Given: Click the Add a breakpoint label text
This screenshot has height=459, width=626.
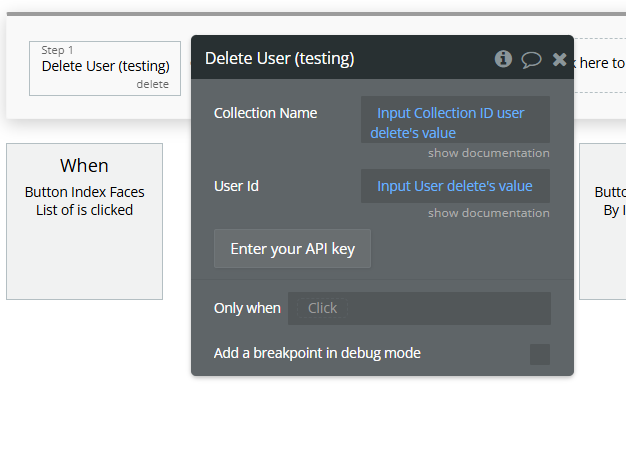Looking at the screenshot, I should (317, 353).
